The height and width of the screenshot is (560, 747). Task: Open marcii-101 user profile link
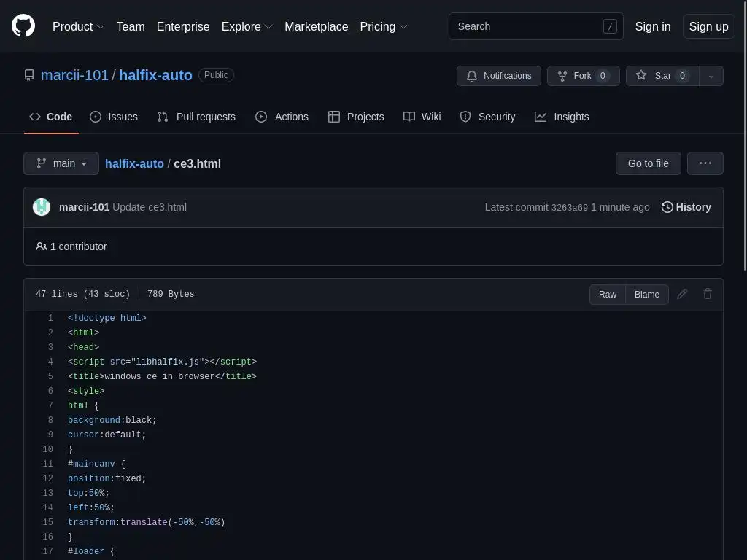75,75
